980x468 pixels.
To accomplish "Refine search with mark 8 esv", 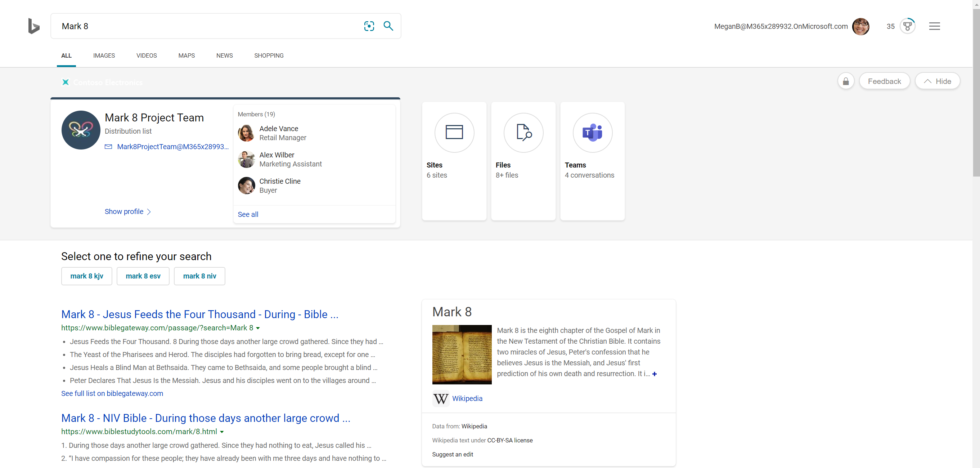I will pyautogui.click(x=143, y=276).
